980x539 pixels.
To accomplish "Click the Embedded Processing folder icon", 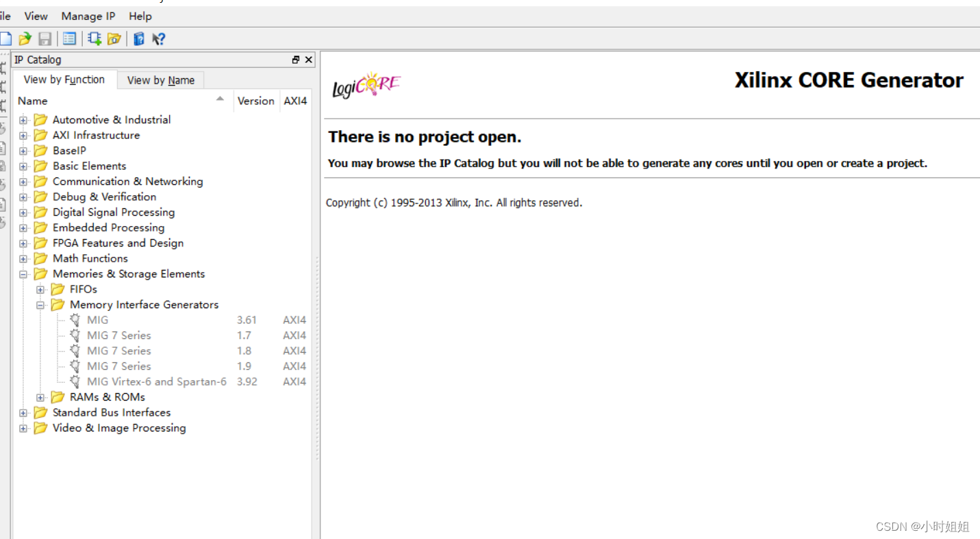I will coord(41,228).
